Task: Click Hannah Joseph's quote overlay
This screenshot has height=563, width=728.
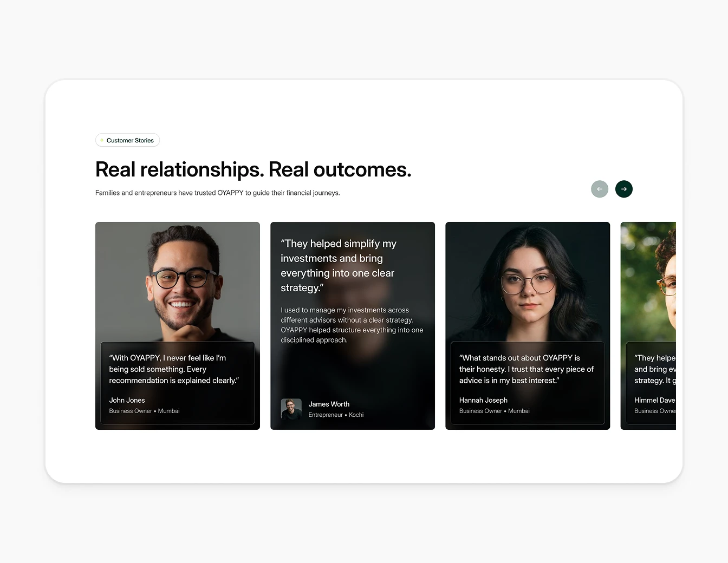Action: tap(527, 384)
